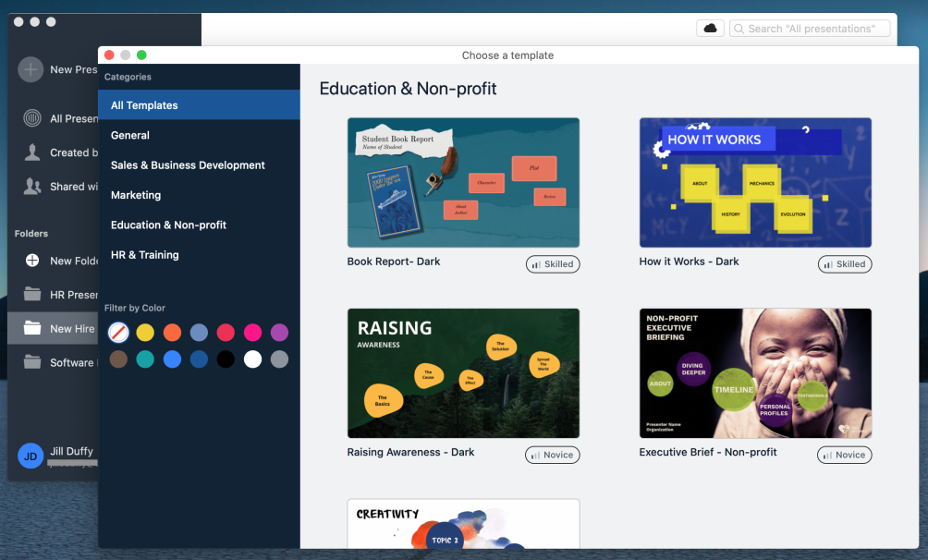The width and height of the screenshot is (928, 560).
Task: Filter templates by white color
Action: pyautogui.click(x=252, y=359)
